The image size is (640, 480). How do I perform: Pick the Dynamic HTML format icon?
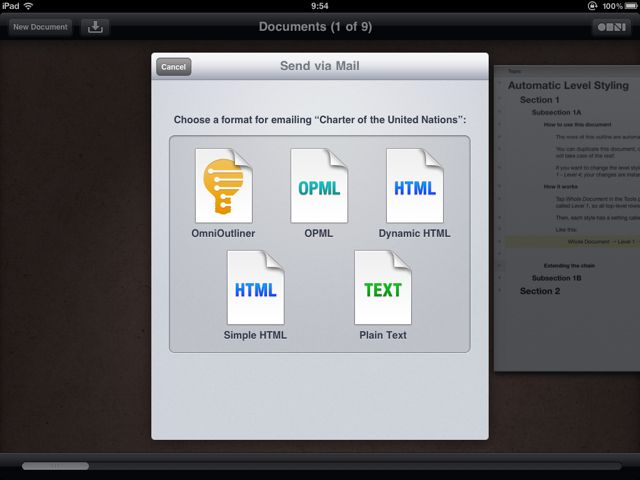[x=415, y=186]
